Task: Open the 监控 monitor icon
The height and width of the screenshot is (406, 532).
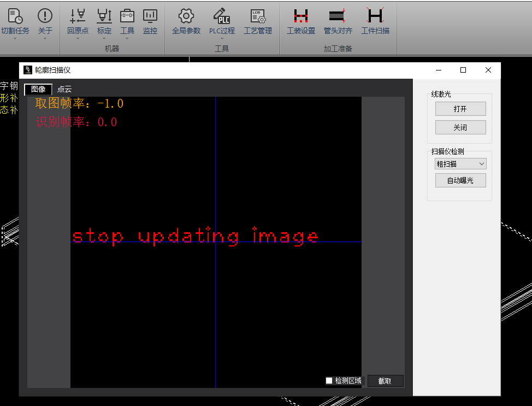Action: [150, 16]
